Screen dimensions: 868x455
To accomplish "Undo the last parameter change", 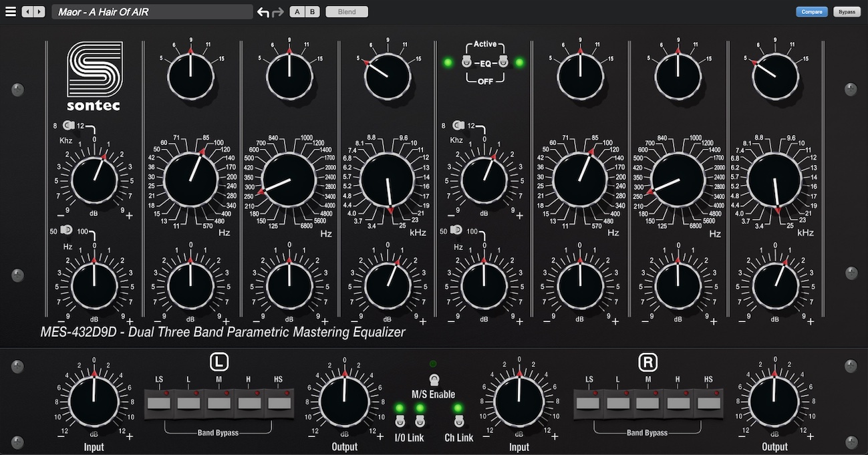I will (x=263, y=12).
